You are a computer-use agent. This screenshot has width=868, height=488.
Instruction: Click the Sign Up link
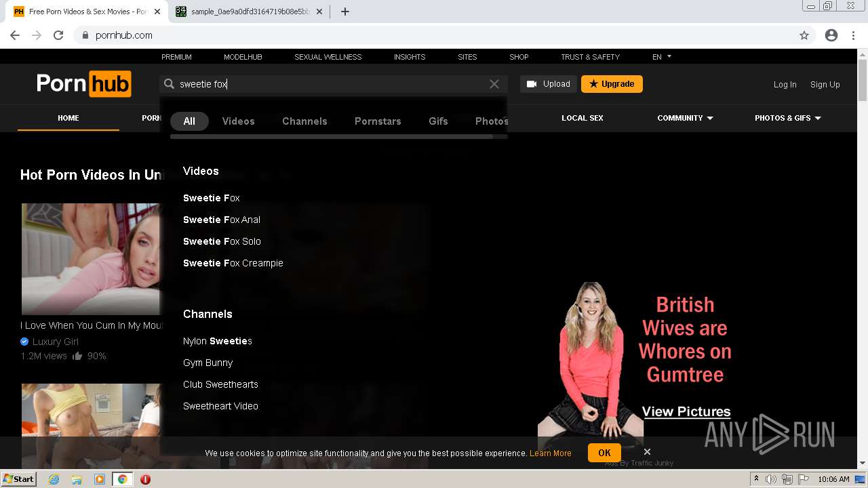click(825, 85)
